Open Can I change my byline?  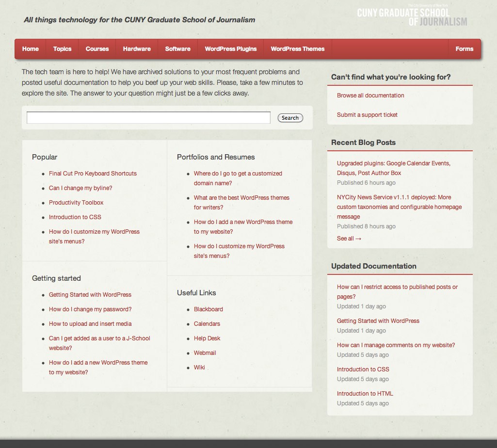click(x=80, y=188)
